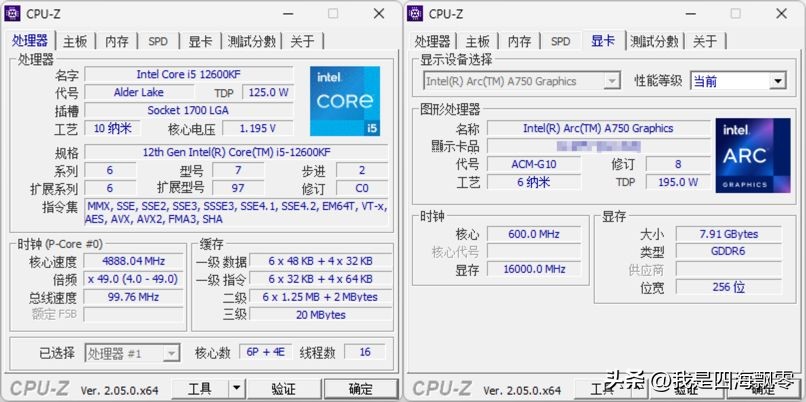
Task: Click the L1 data 6 x 48 KB value
Action: pos(321,261)
